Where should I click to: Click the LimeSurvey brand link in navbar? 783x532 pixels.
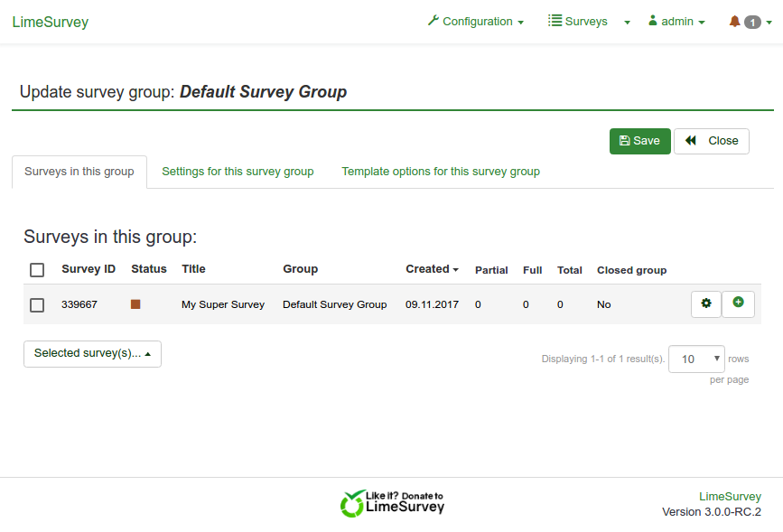tap(51, 23)
